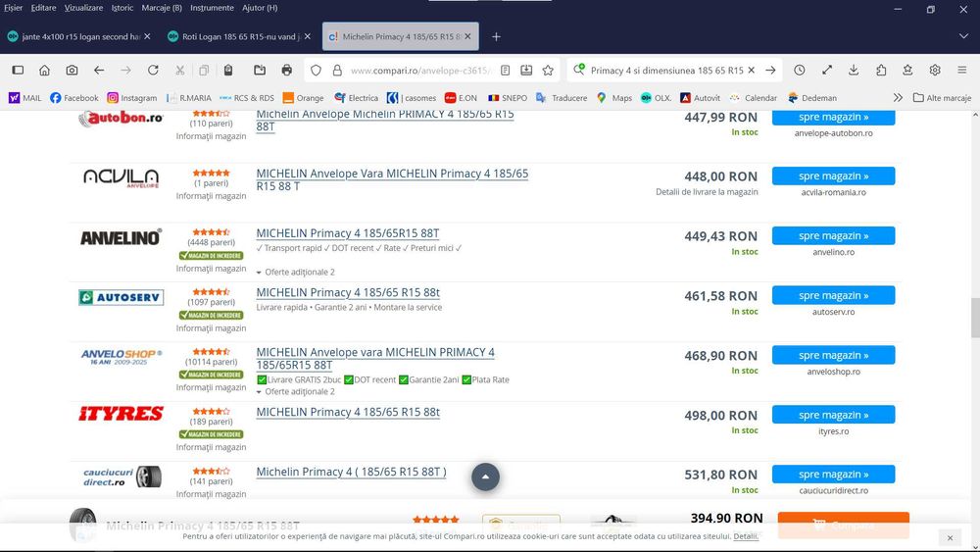The image size is (980, 552).
Task: Open the bookmarks star tray icon
Action: pyautogui.click(x=907, y=70)
